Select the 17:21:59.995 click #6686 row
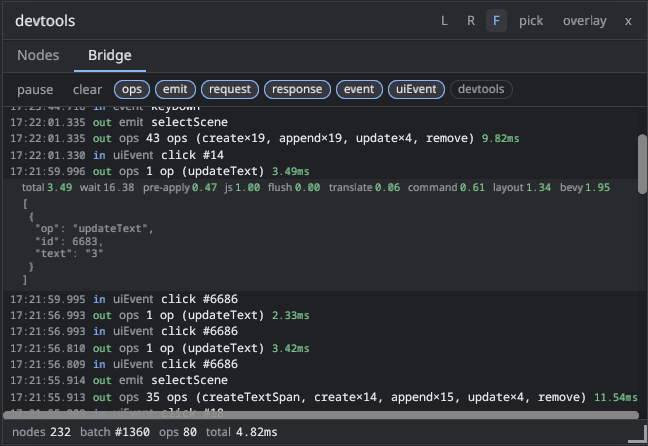This screenshot has width=648, height=446. point(320,299)
